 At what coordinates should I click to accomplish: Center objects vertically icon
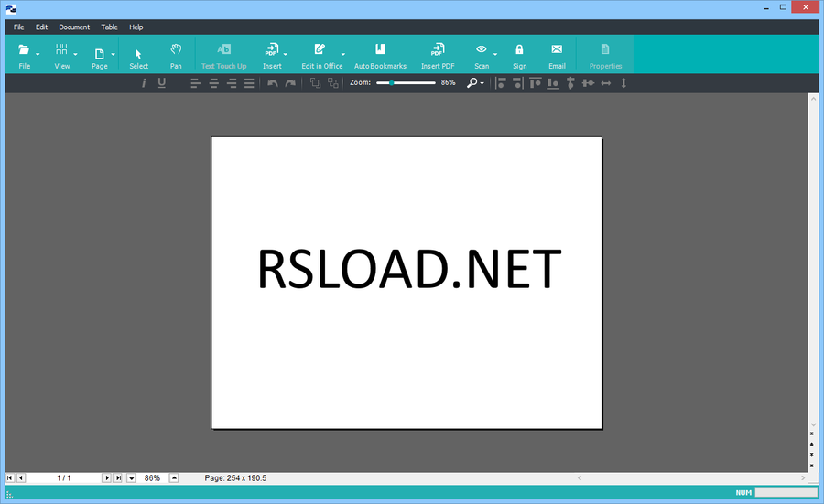[x=570, y=83]
